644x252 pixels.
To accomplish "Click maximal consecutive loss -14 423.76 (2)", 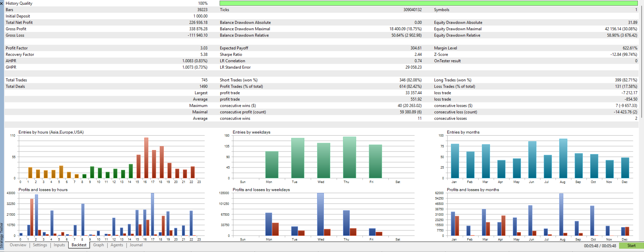I will pos(626,112).
